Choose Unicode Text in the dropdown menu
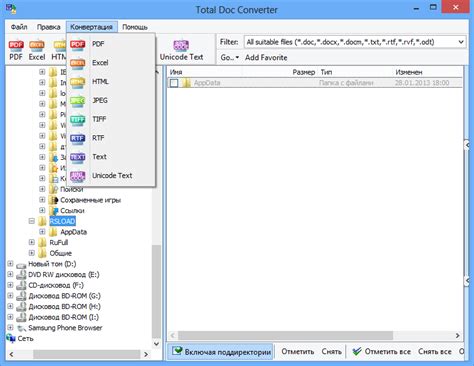Viewport: 474px width, 366px height. coord(111,176)
